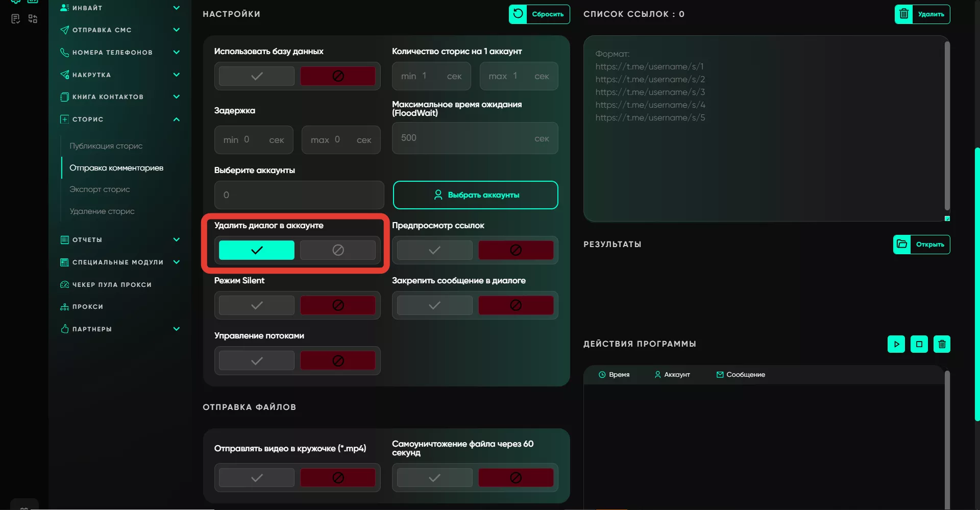Click the Proxy network icon

(64, 307)
